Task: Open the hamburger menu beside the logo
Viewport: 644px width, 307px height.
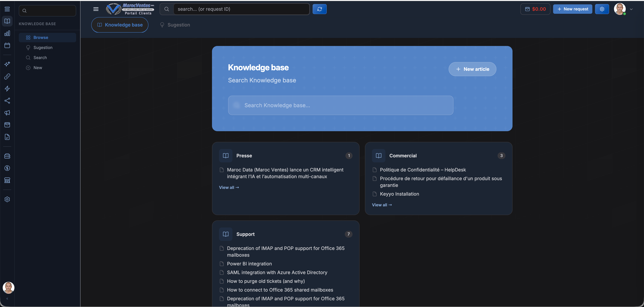Action: coord(96,9)
